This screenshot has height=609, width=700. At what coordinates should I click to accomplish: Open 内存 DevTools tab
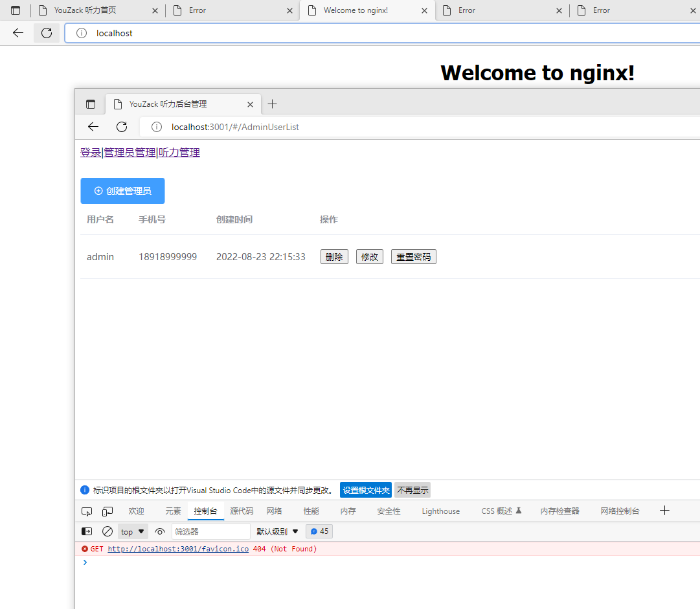(x=348, y=511)
